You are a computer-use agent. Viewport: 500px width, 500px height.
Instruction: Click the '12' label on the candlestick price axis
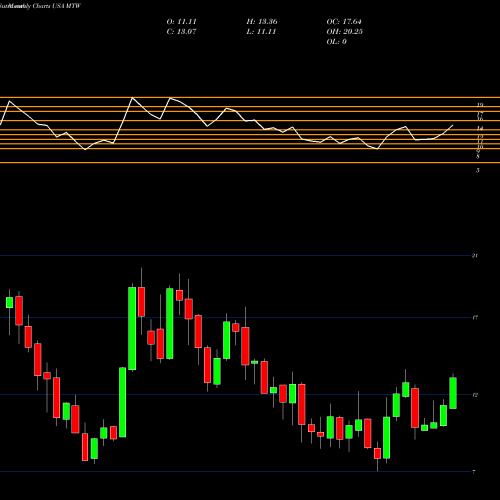(475, 395)
